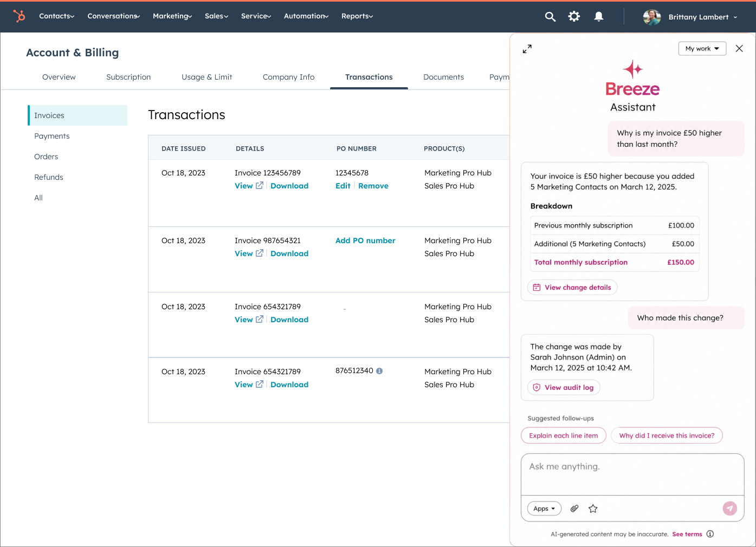
Task: Click info icon beside PO 876512340
Action: click(379, 371)
